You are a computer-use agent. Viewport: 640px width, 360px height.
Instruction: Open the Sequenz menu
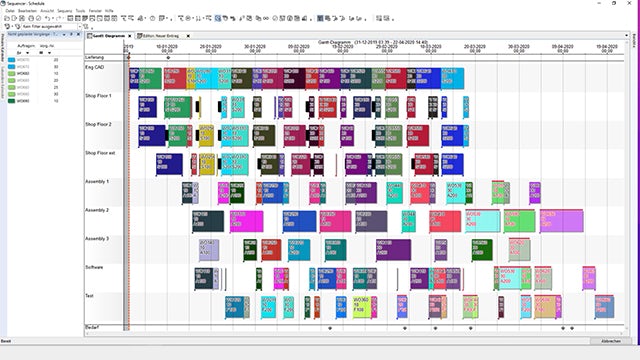coord(64,11)
